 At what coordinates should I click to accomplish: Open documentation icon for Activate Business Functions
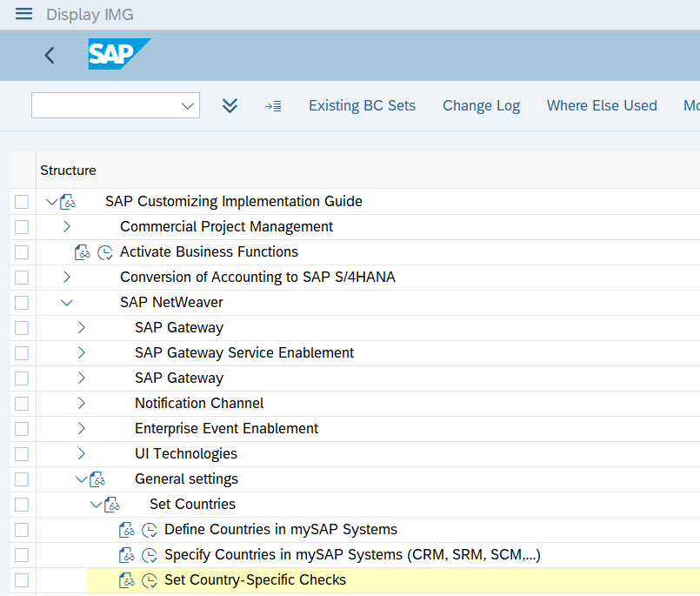pos(83,252)
